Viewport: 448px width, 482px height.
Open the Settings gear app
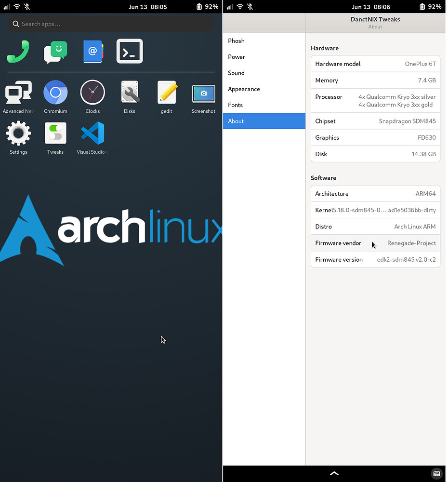pos(18,137)
